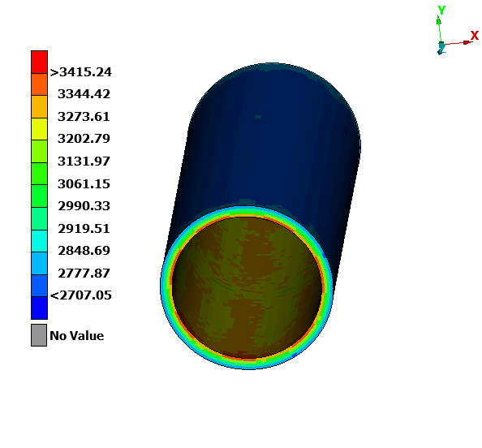
Task: Pick the red legend swatch above >3415.24
Action: (39, 62)
